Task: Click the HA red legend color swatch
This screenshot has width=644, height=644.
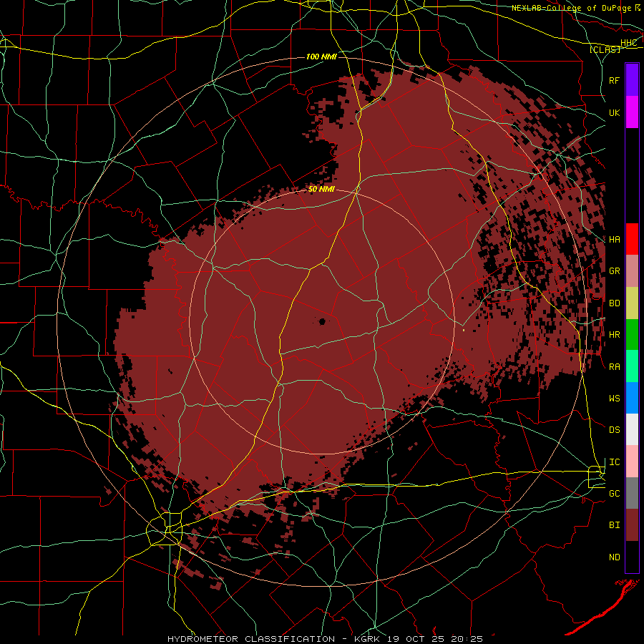Action: tap(632, 239)
